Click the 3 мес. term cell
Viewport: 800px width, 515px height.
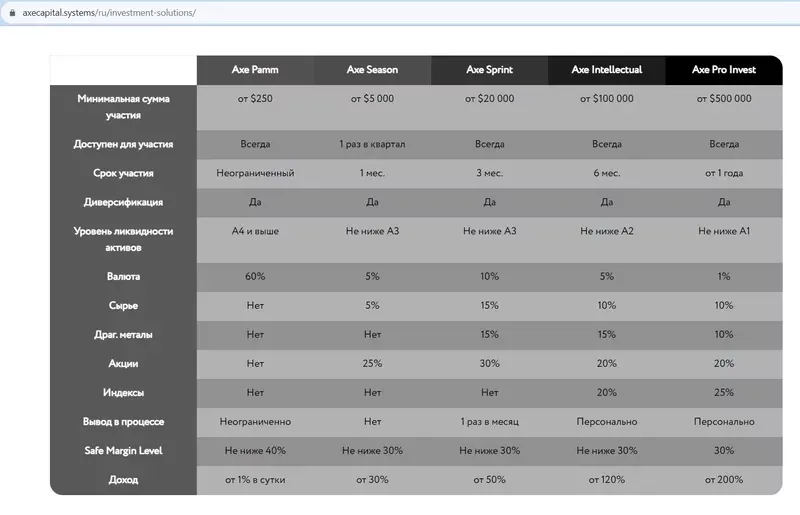490,174
